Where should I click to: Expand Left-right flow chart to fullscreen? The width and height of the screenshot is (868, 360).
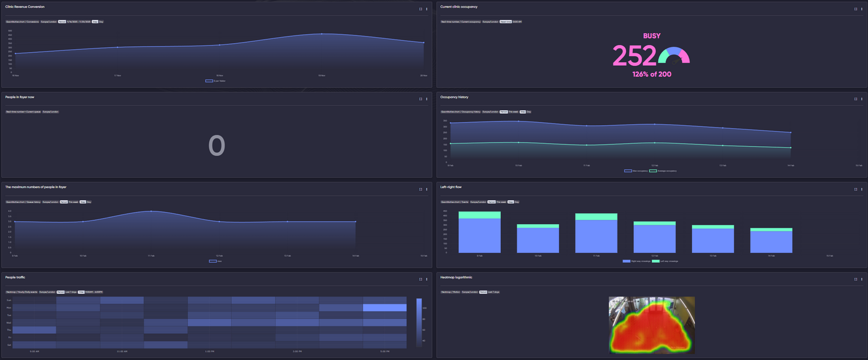(x=856, y=189)
